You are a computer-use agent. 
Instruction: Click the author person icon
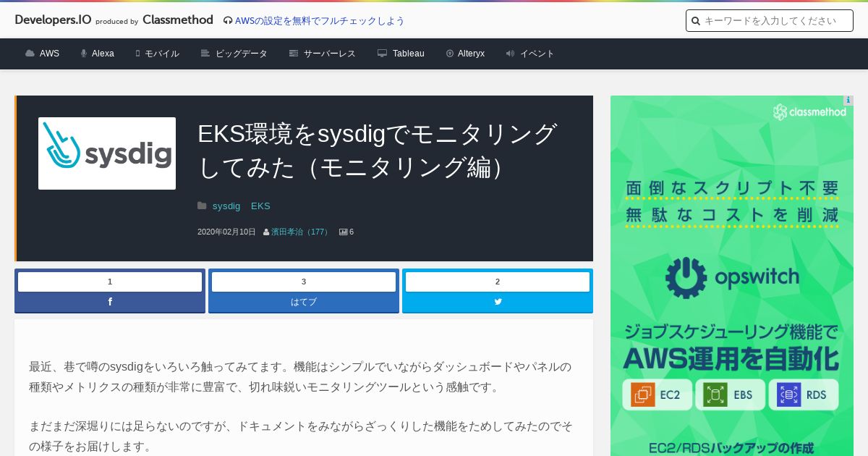[266, 232]
